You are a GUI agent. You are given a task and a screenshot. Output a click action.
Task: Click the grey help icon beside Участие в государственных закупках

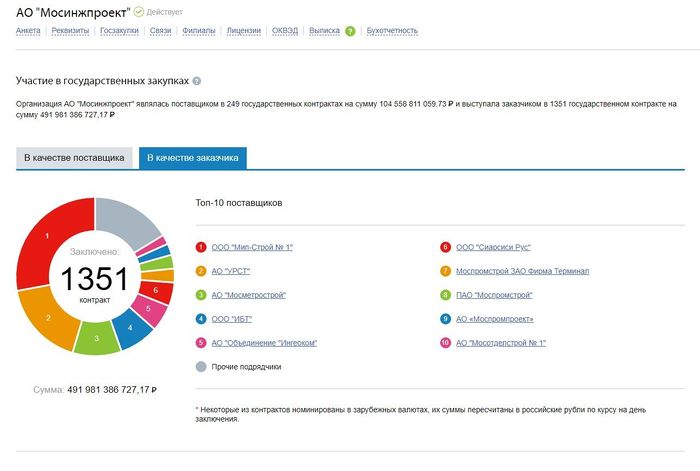click(x=196, y=81)
